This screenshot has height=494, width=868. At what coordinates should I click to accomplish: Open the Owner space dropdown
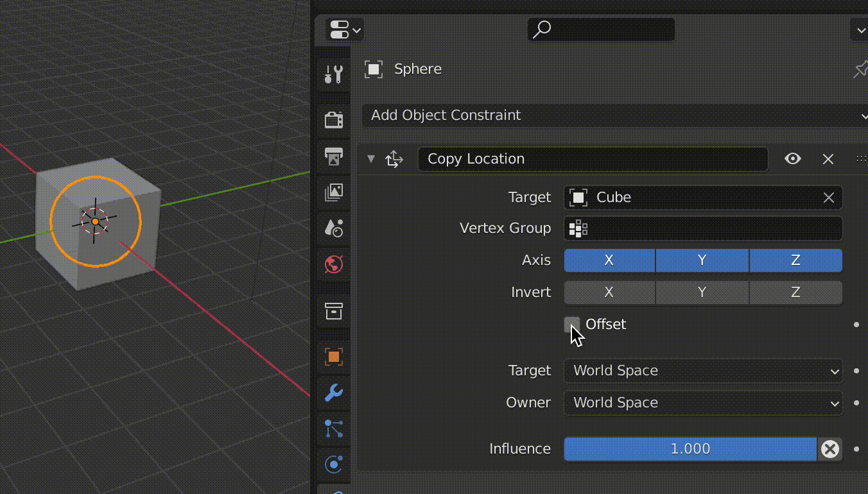(x=702, y=403)
